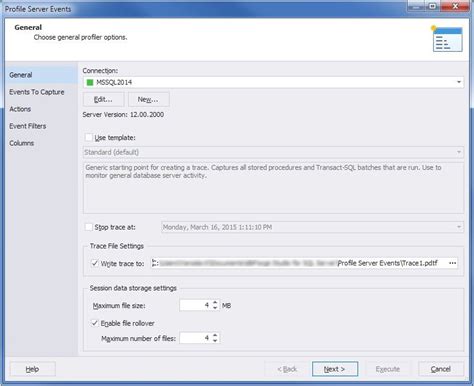474x386 pixels.
Task: Click the Trace File Settings group label
Action: 117,246
